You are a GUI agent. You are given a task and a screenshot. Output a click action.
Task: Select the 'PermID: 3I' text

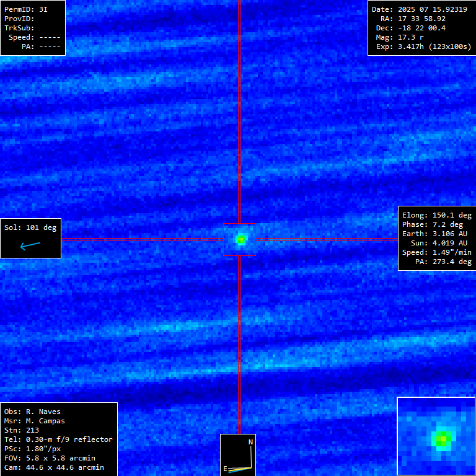(x=26, y=9)
